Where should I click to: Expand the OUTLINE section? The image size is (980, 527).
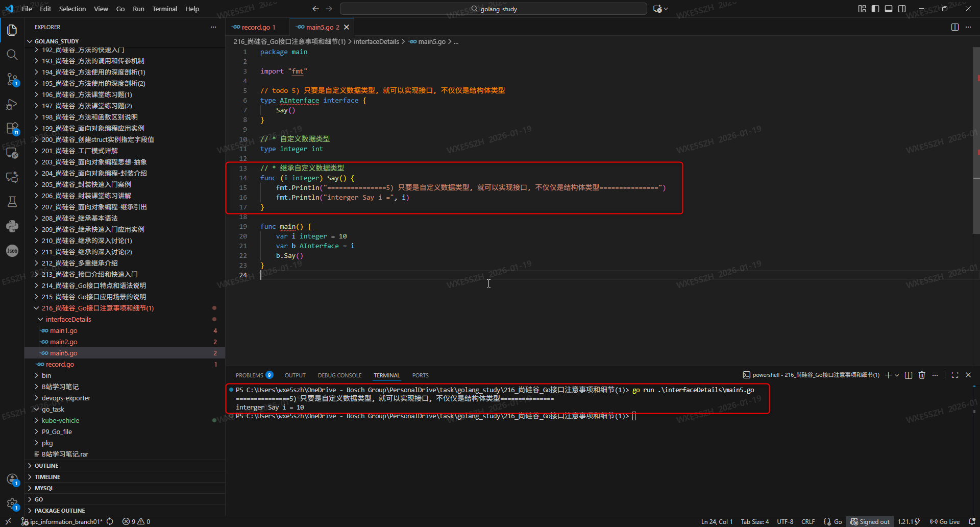[x=125, y=466]
